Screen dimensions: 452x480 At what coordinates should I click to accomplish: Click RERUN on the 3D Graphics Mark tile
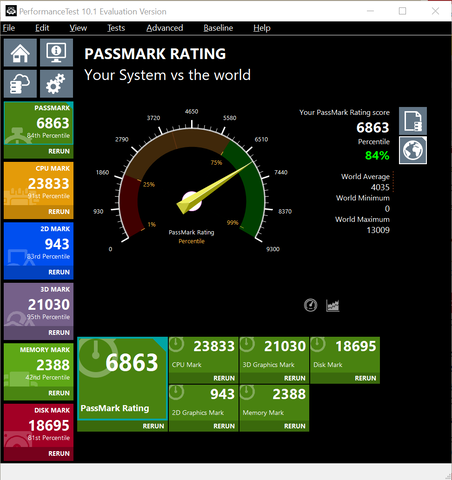(x=295, y=378)
